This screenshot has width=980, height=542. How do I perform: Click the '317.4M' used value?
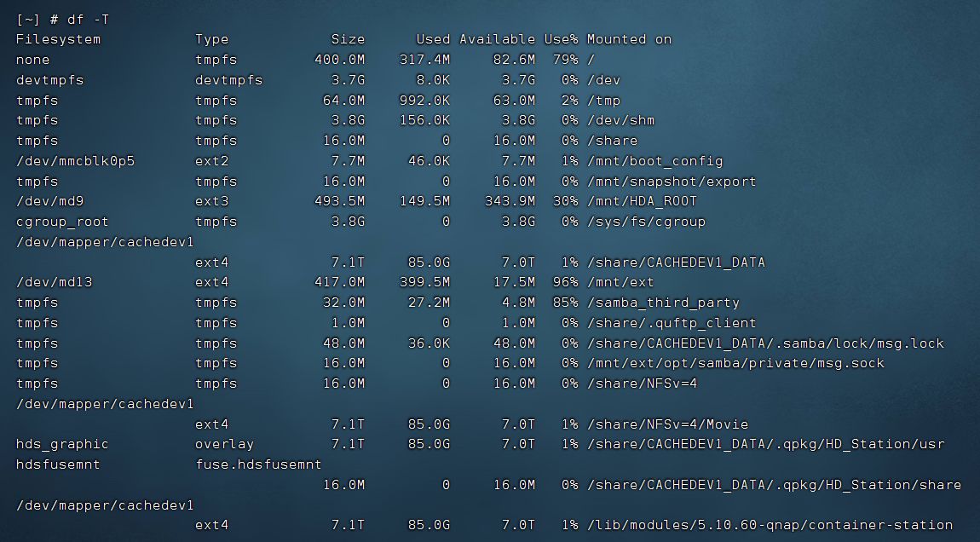pos(424,60)
